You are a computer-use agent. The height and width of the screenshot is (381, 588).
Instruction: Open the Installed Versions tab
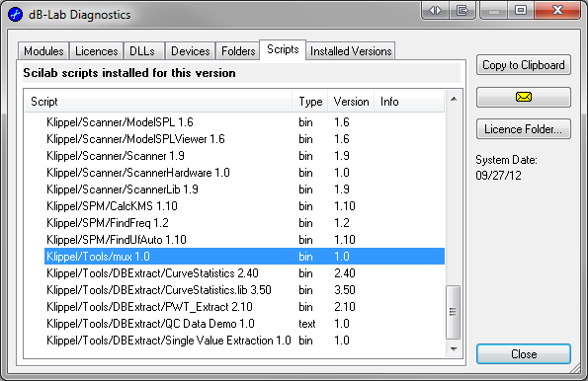351,51
